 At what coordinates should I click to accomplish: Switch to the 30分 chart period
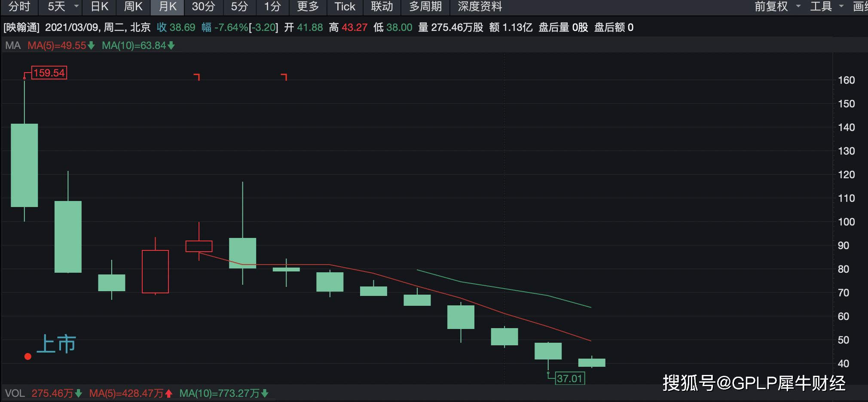click(203, 7)
